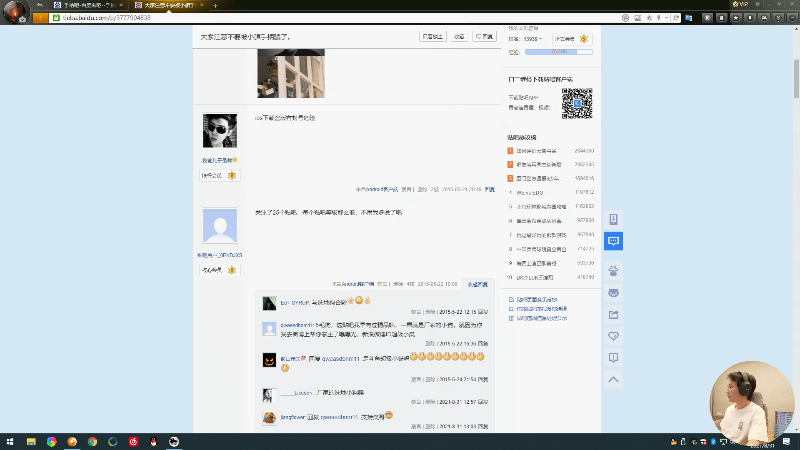Click the qweasdcom11 mention in pumpkin comment
Viewport: 800px width, 450px height.
340,359
